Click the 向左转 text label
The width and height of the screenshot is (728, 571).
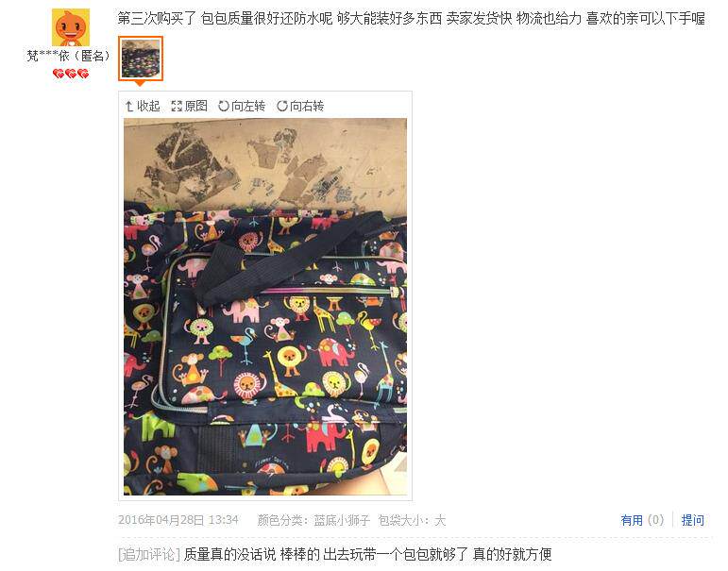248,107
